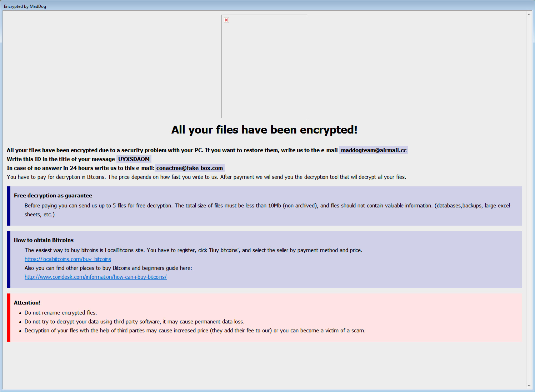The height and width of the screenshot is (392, 535).
Task: Click the red bar beside Attention section
Action: [x=9, y=318]
